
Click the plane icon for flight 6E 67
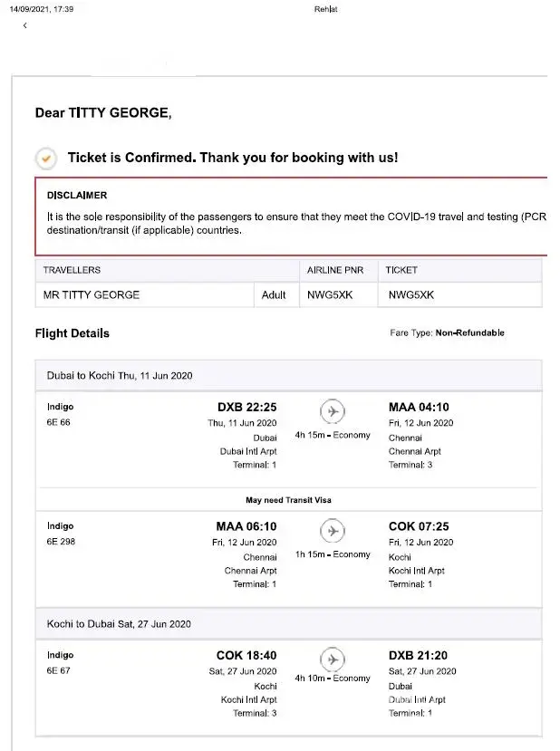tap(333, 658)
